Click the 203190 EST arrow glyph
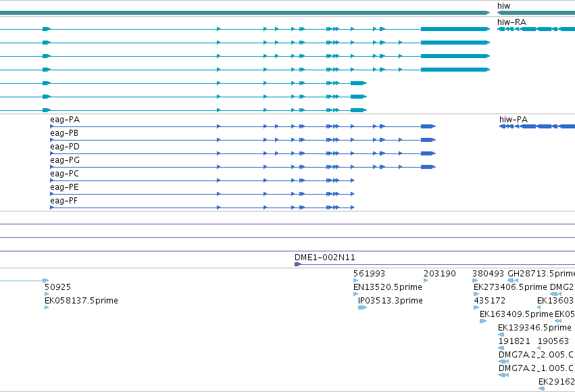This screenshot has height=392, width=575. [x=426, y=280]
